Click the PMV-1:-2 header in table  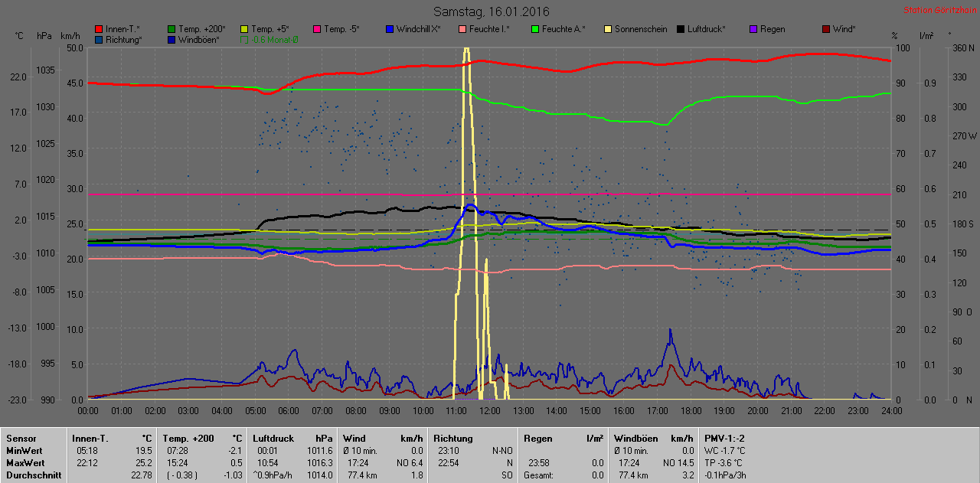click(724, 439)
